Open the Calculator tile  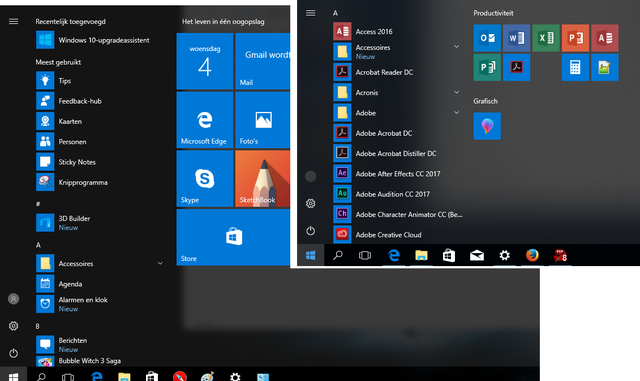[x=575, y=67]
